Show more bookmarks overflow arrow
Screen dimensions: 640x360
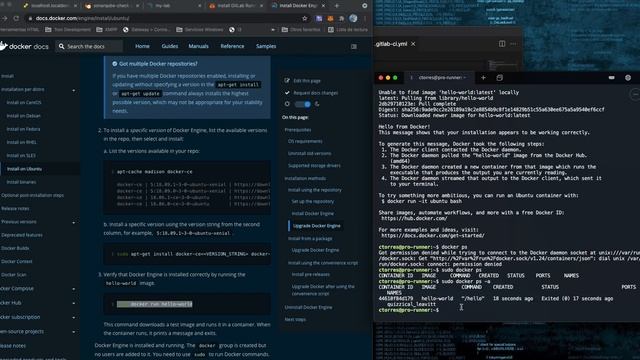273,29
